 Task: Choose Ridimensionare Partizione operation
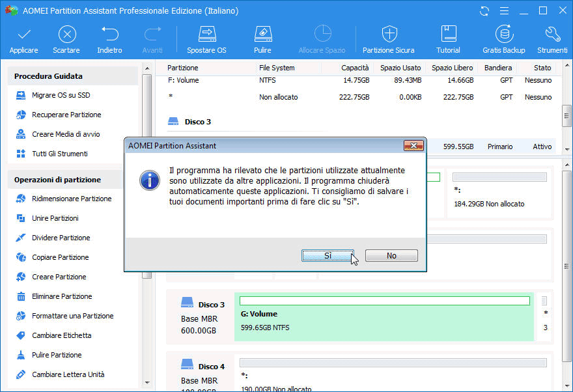pos(64,199)
